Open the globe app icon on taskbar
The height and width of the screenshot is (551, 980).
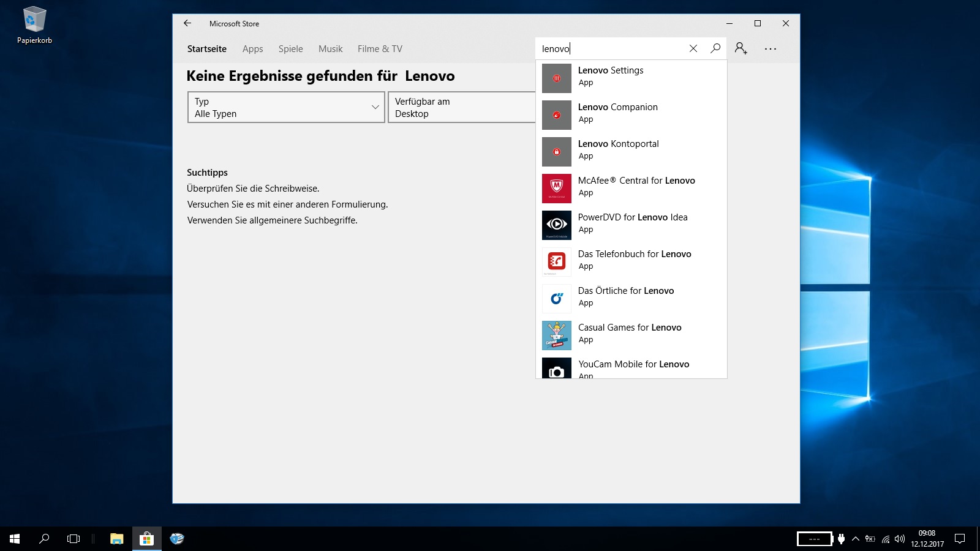tap(177, 539)
